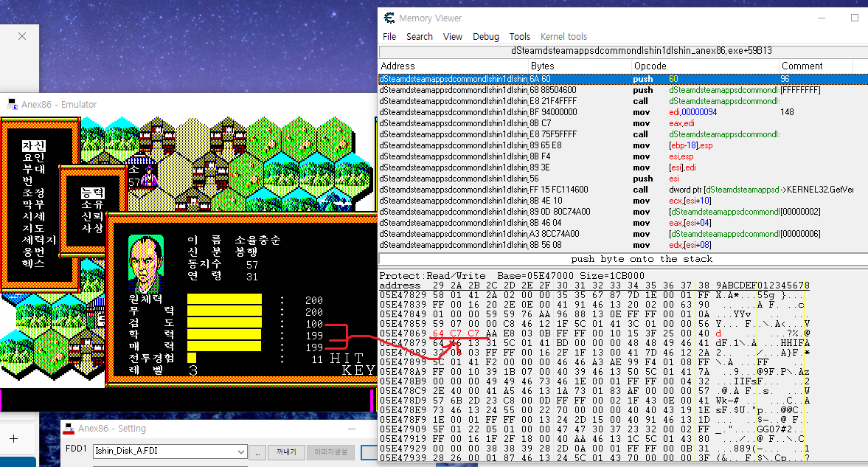
Task: Select the 'mov ecx,[esi+10]' instruction row
Action: pyautogui.click(x=623, y=201)
